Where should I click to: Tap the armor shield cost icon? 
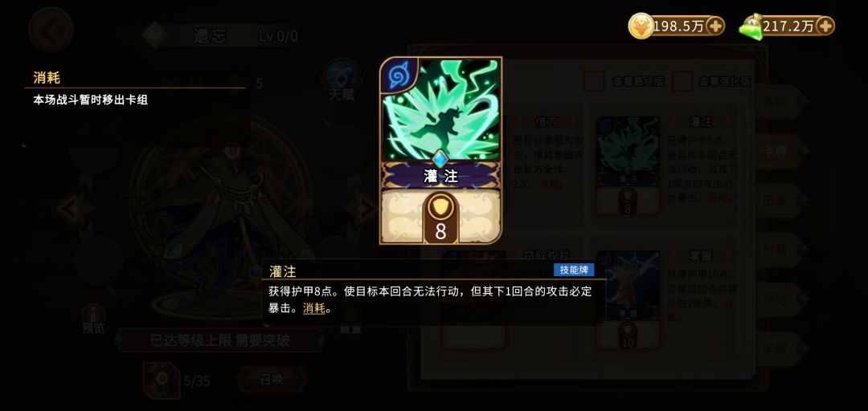tap(440, 208)
